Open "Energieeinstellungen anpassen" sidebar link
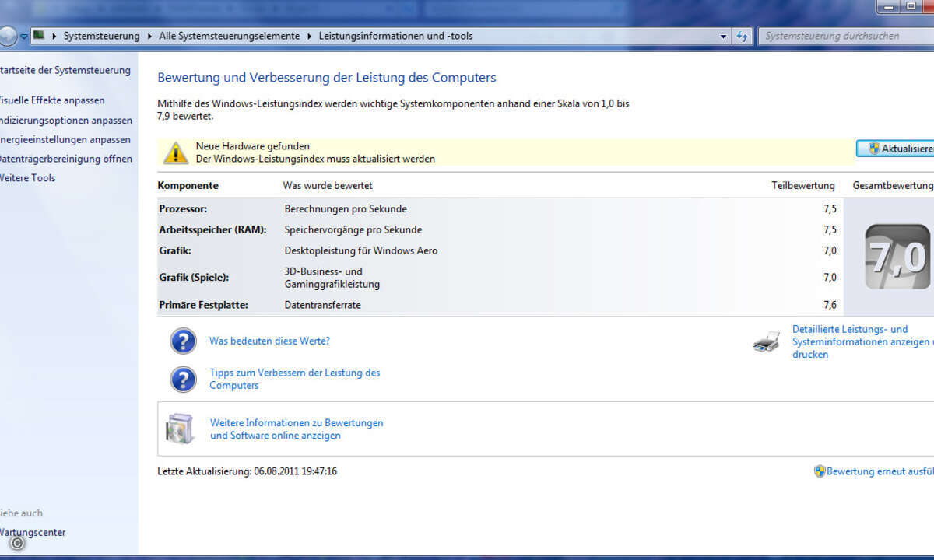The width and height of the screenshot is (934, 560). pos(65,140)
